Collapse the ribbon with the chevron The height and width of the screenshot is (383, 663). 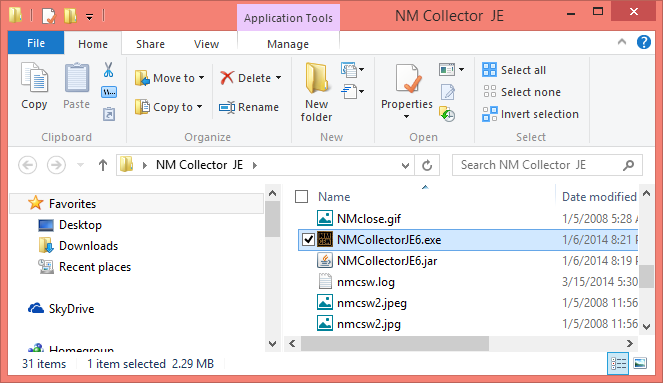point(622,42)
